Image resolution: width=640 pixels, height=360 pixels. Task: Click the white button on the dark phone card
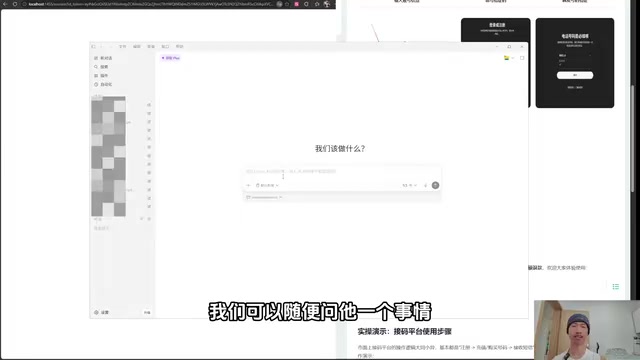575,75
